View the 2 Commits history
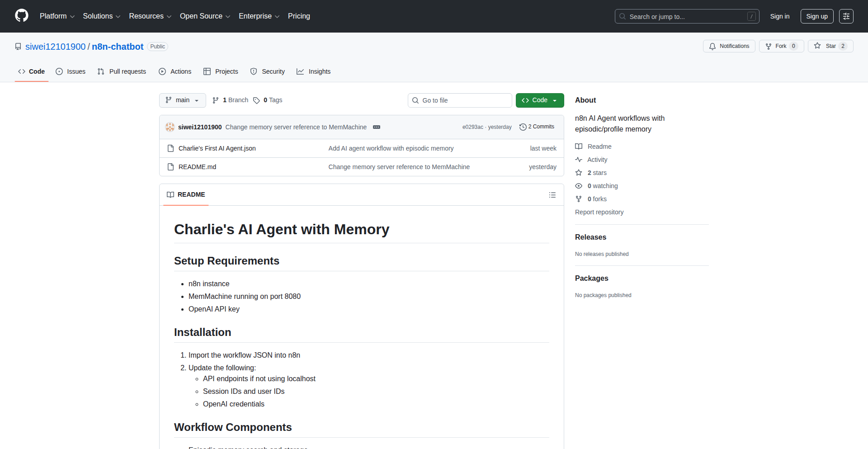The width and height of the screenshot is (868, 449). tap(537, 127)
